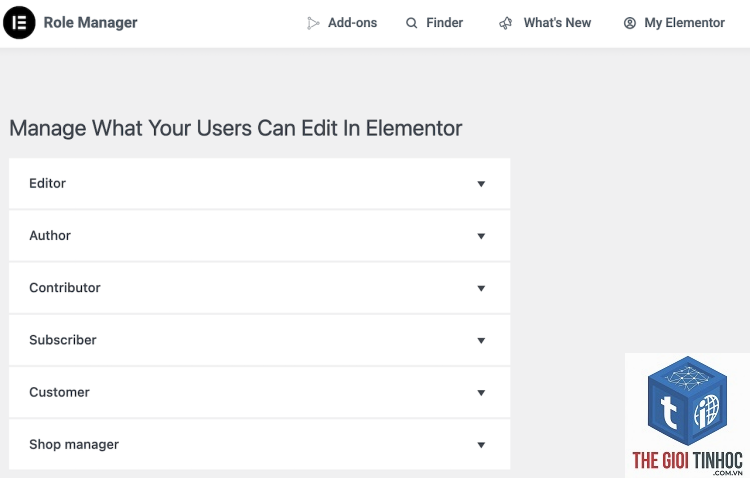The image size is (750, 478).
Task: Expand the Author role arrow
Action: click(x=481, y=236)
